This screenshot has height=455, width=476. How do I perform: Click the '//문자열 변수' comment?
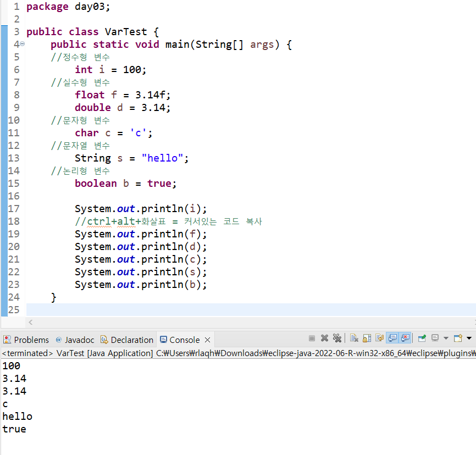coord(80,146)
